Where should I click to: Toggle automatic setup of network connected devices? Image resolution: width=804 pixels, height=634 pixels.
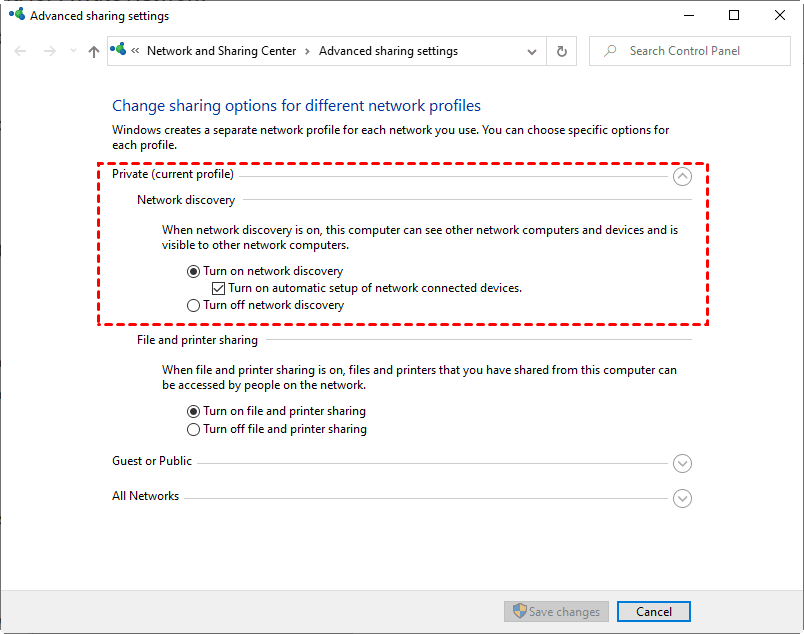click(219, 288)
